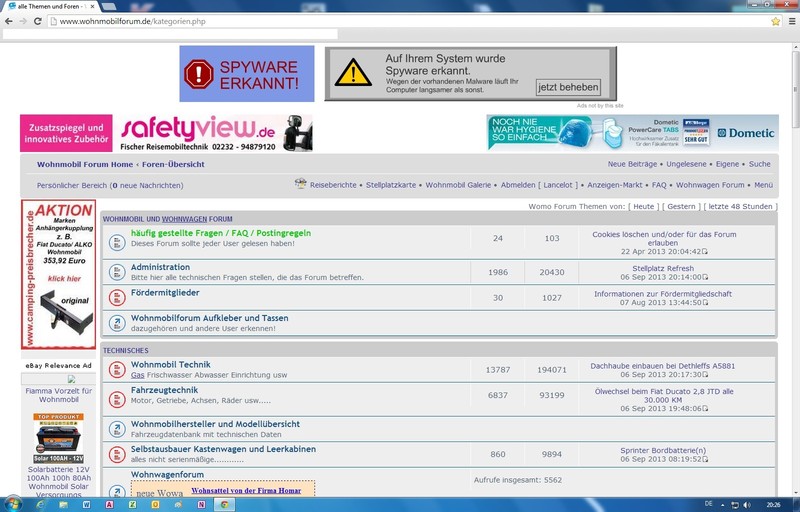Click the Windows Start button
800x512 pixels.
point(14,504)
